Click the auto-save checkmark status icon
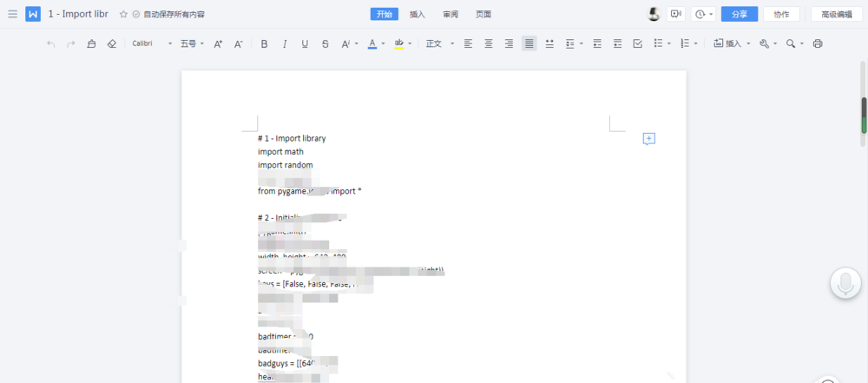 click(x=136, y=15)
